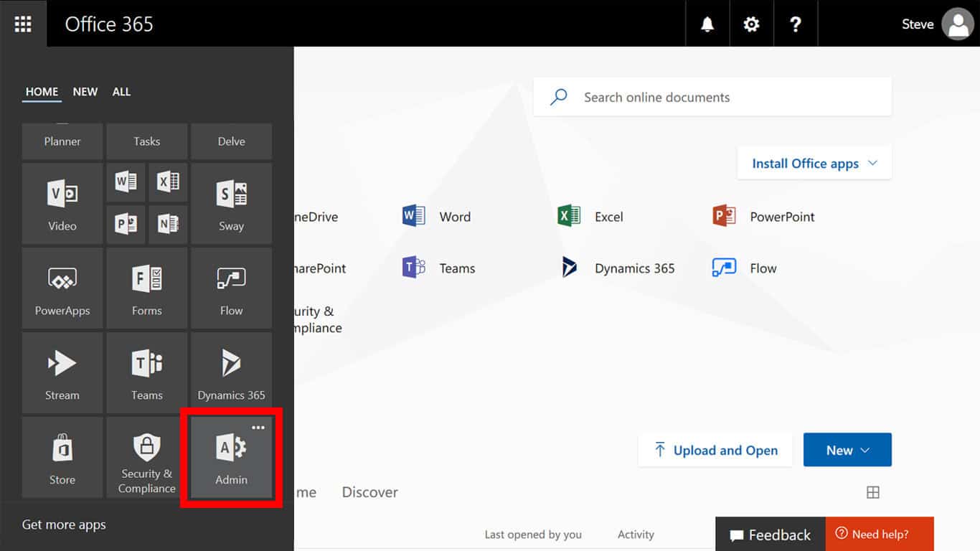
Task: Switch to the ALL tab in launcher
Action: 121,92
